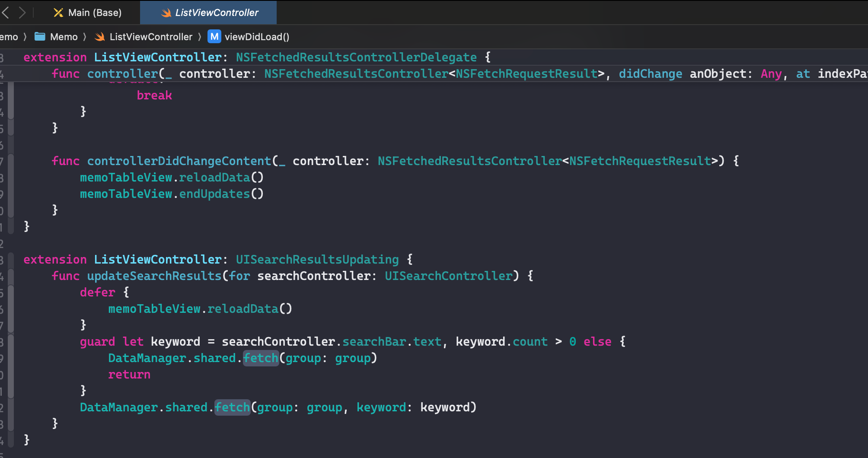
Task: Switch to the Main (Base) tab
Action: coord(87,13)
